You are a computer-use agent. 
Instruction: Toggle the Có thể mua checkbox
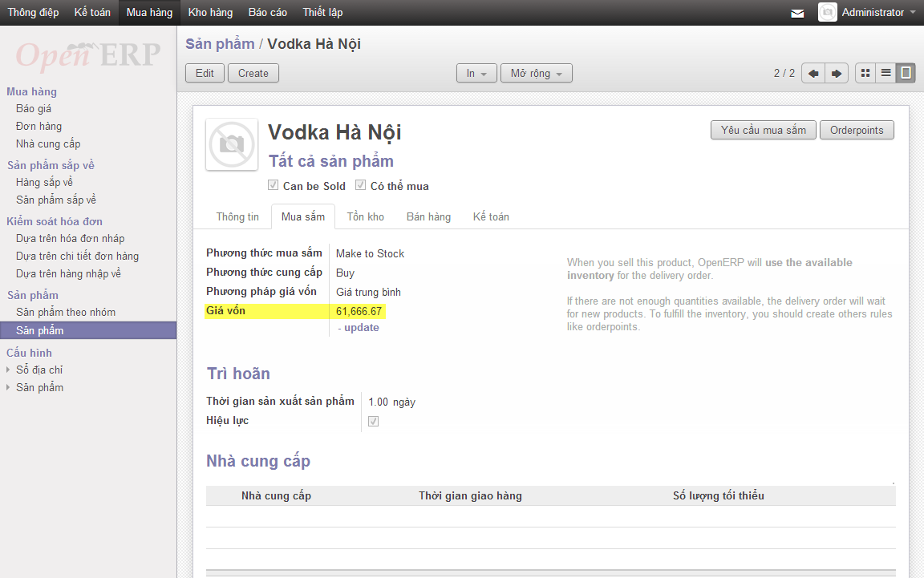(360, 185)
